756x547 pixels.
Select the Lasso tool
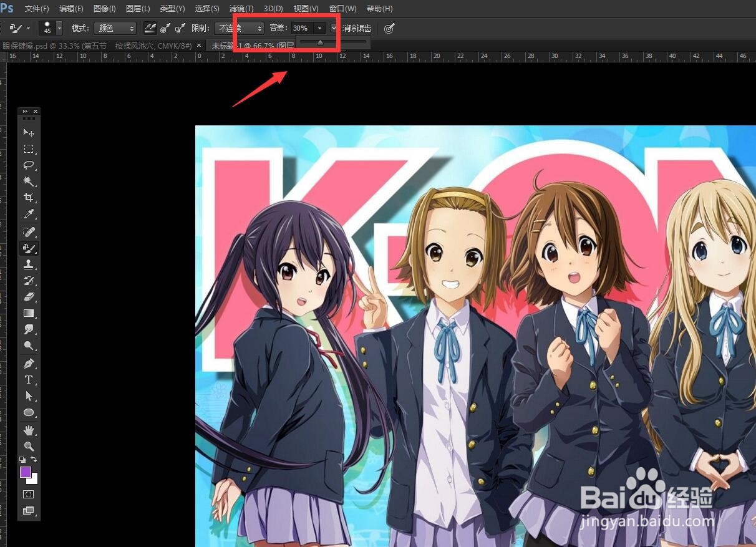tap(29, 165)
